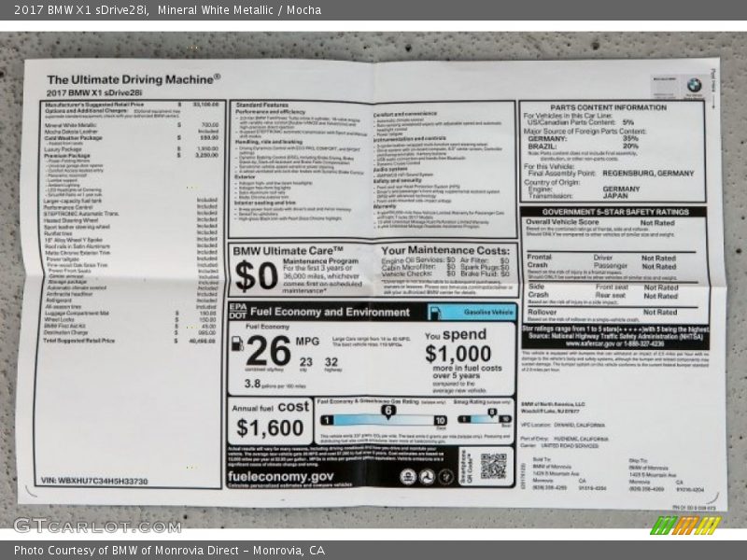
Task: Click 'JAPAN' transmission origin text
Action: (615, 196)
